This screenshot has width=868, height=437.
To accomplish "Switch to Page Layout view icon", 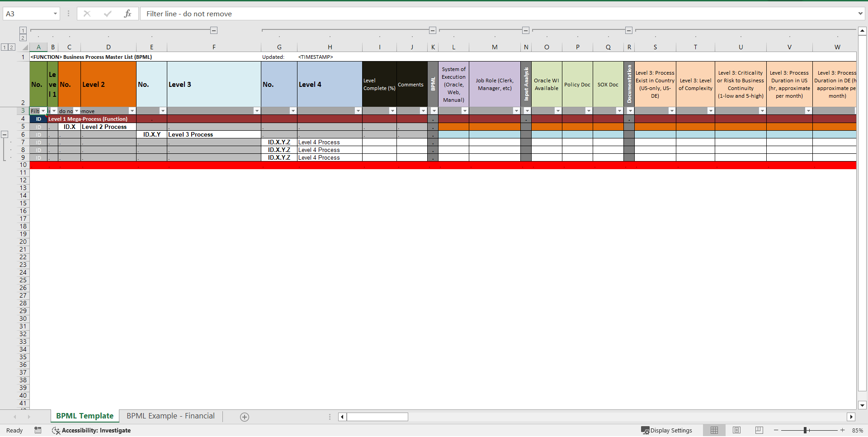I will [x=737, y=430].
